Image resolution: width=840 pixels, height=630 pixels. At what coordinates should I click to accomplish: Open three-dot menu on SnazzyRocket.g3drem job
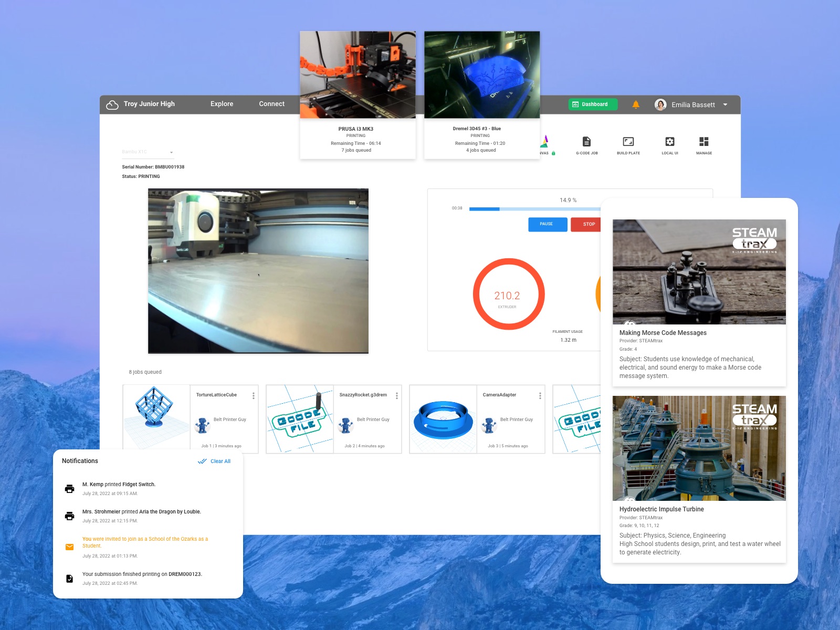(x=397, y=396)
